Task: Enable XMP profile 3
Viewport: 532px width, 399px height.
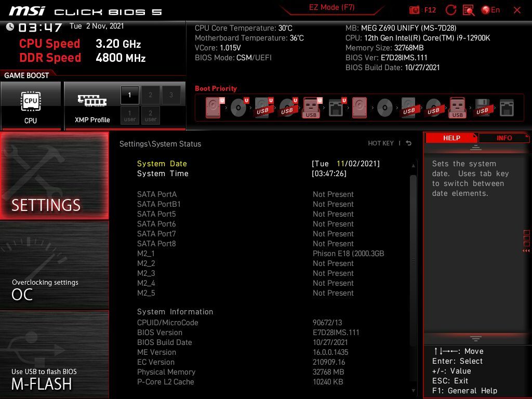Action: tap(171, 95)
